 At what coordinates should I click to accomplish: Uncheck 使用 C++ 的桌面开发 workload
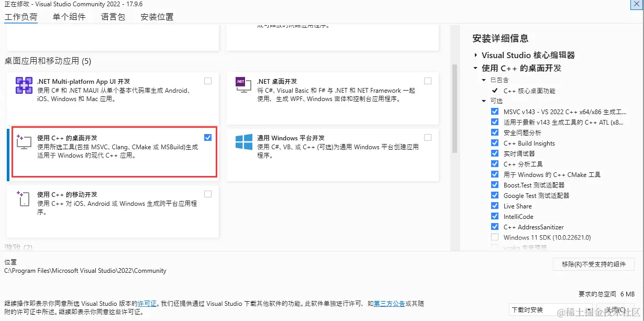coord(208,137)
